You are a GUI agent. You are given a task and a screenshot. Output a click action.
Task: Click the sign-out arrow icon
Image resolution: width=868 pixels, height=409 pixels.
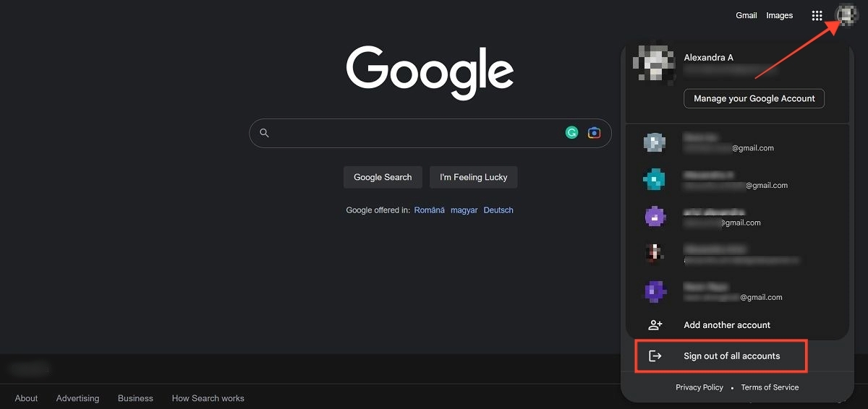655,356
